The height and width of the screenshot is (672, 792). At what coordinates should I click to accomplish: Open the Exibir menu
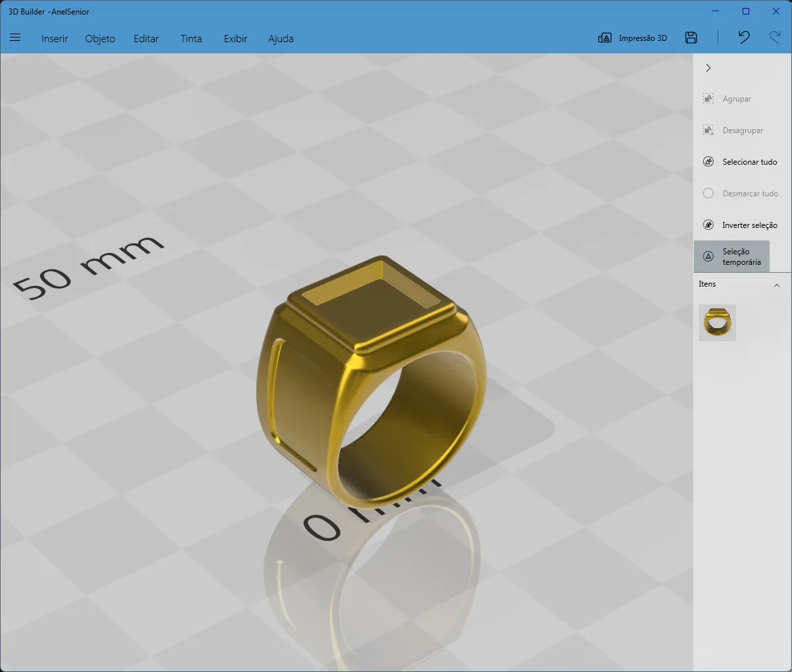tap(235, 38)
